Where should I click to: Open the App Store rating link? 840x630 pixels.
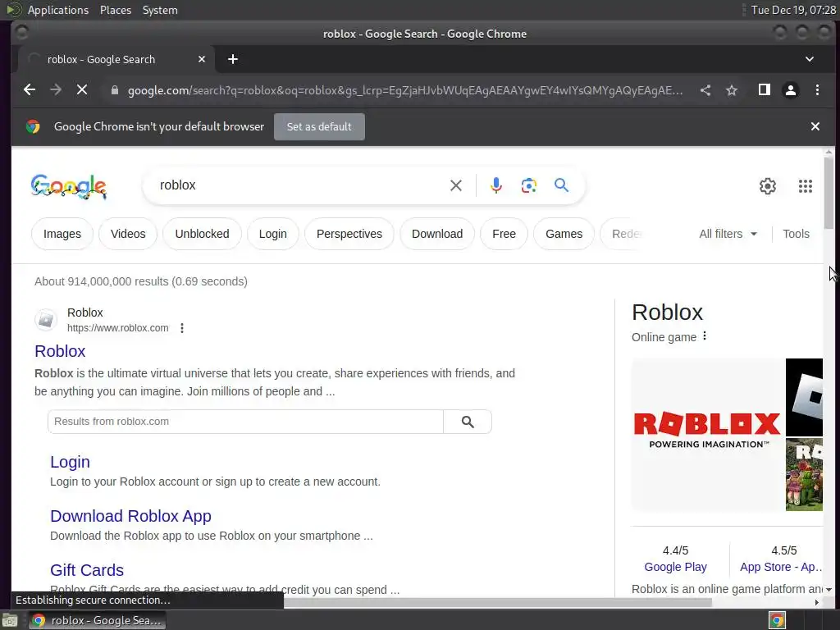pyautogui.click(x=781, y=568)
